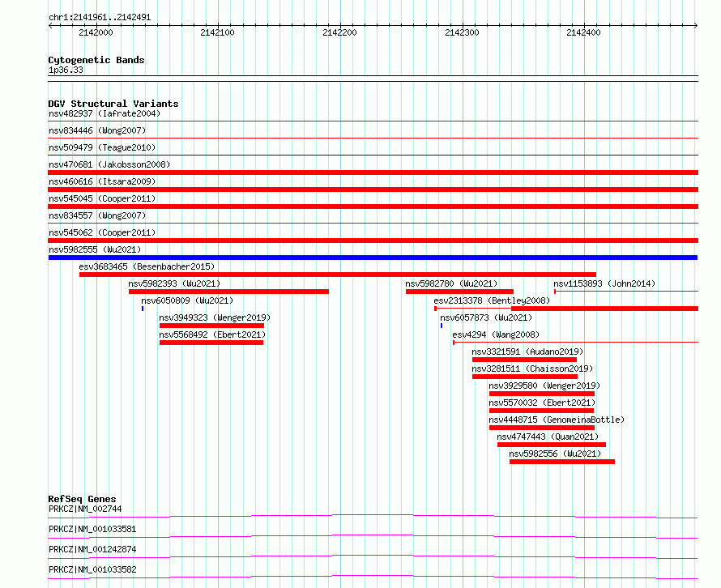Click the 1p36.33 cytogenetic band label
The width and height of the screenshot is (721, 588).
pos(66,70)
